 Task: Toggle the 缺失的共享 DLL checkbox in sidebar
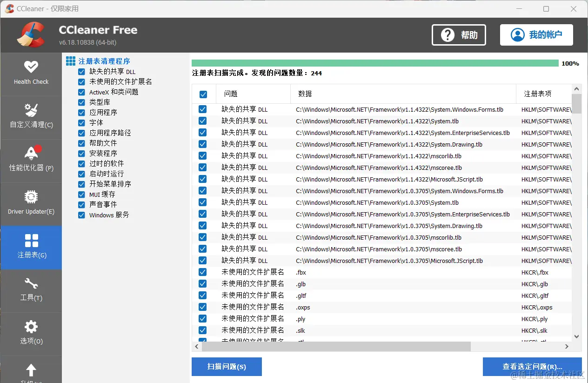tap(81, 72)
